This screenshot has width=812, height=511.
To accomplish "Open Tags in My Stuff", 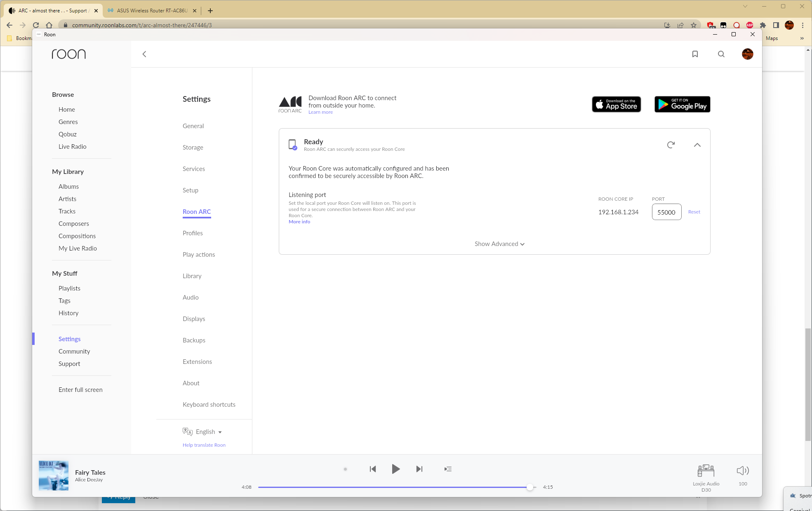I will tap(64, 301).
